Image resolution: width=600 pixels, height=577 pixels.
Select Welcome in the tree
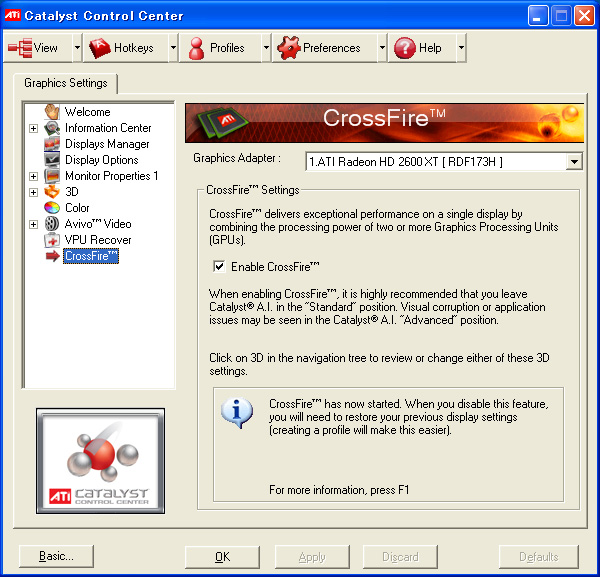coord(88,112)
